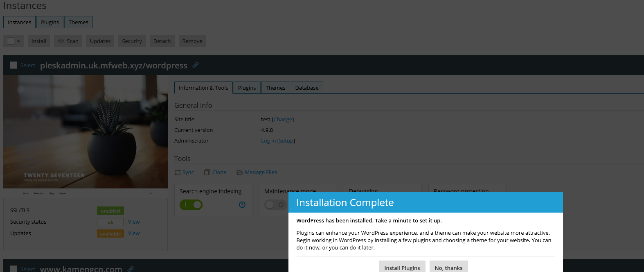Image resolution: width=644 pixels, height=272 pixels.
Task: Click the Change link for site title
Action: coord(283,119)
